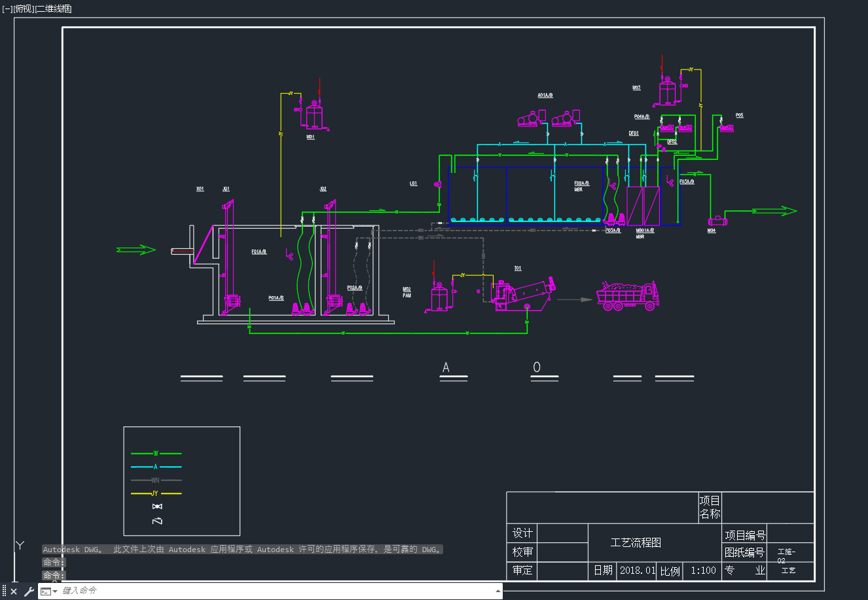Viewport: 868px width, 600px height.
Task: Click the 'Autodesk DWG' command history message
Action: tap(242, 550)
